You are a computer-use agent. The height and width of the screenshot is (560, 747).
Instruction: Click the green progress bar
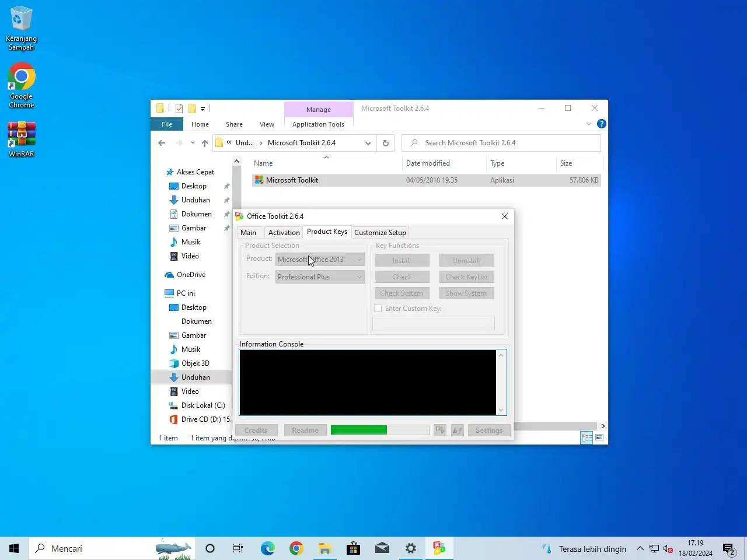[x=380, y=430]
